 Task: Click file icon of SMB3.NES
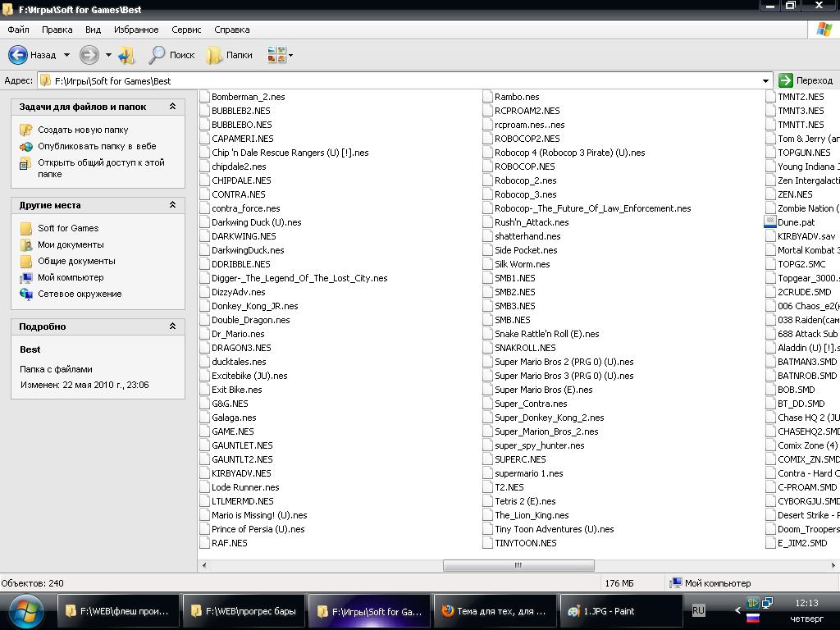point(487,305)
